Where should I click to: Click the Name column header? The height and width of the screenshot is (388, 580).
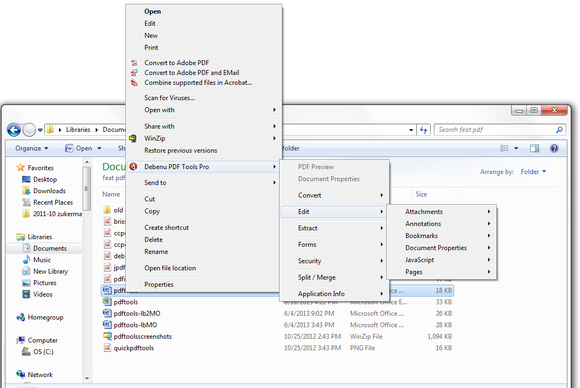point(111,194)
